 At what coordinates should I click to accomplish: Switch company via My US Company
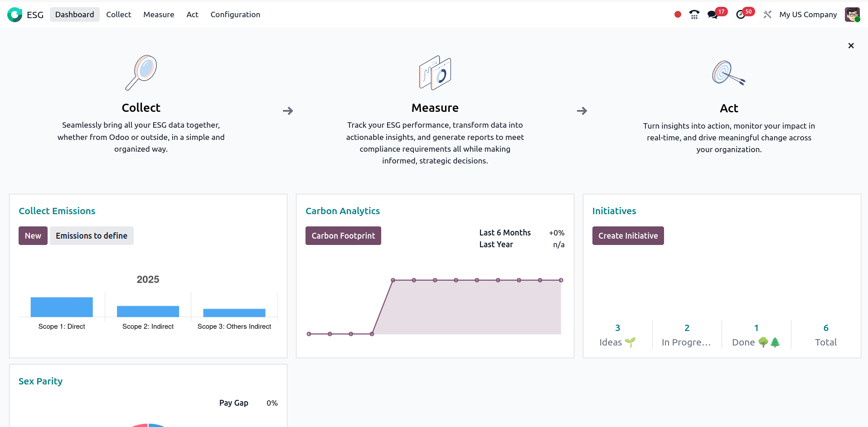pyautogui.click(x=808, y=14)
